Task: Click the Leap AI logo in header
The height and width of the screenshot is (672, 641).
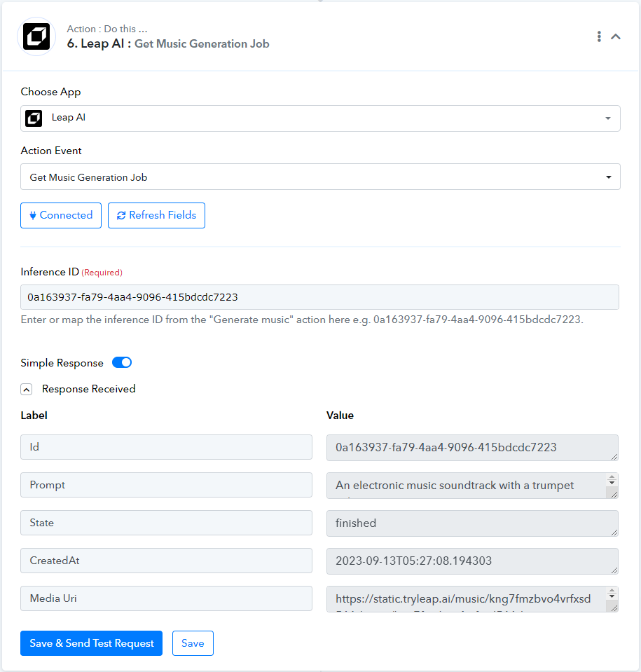Action: [x=36, y=36]
